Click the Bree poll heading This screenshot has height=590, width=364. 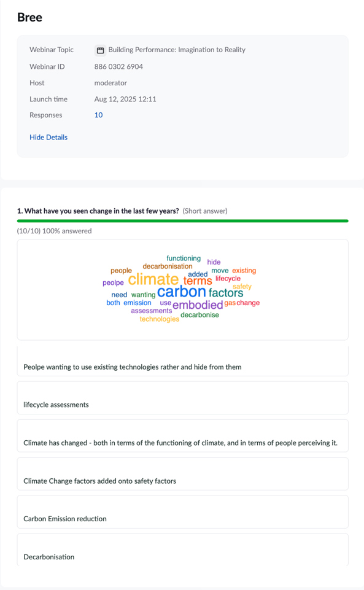[29, 17]
